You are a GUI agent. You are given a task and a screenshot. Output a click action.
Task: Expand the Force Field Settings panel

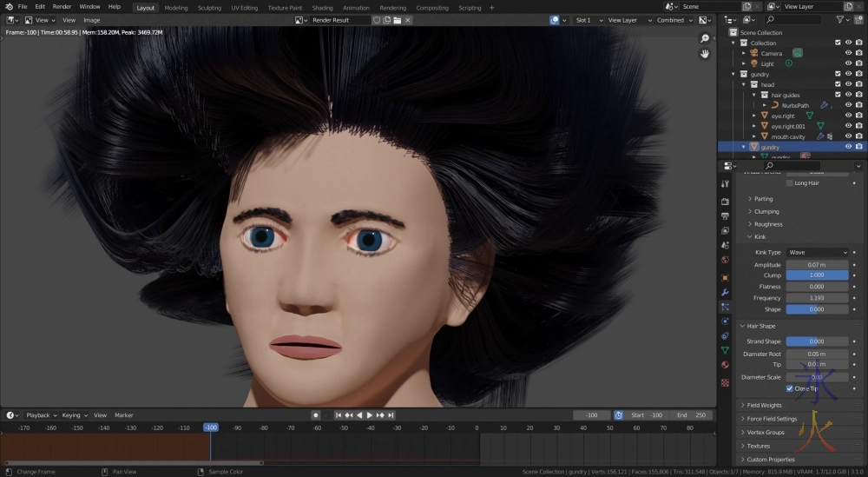point(772,419)
